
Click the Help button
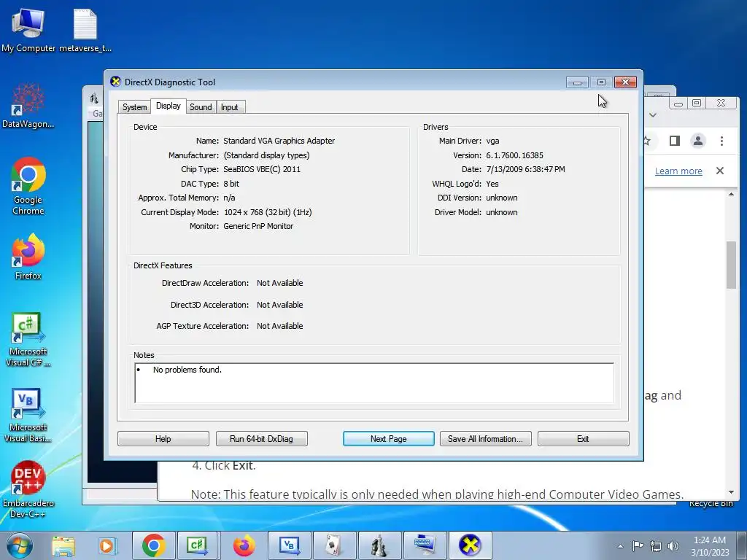[163, 438]
